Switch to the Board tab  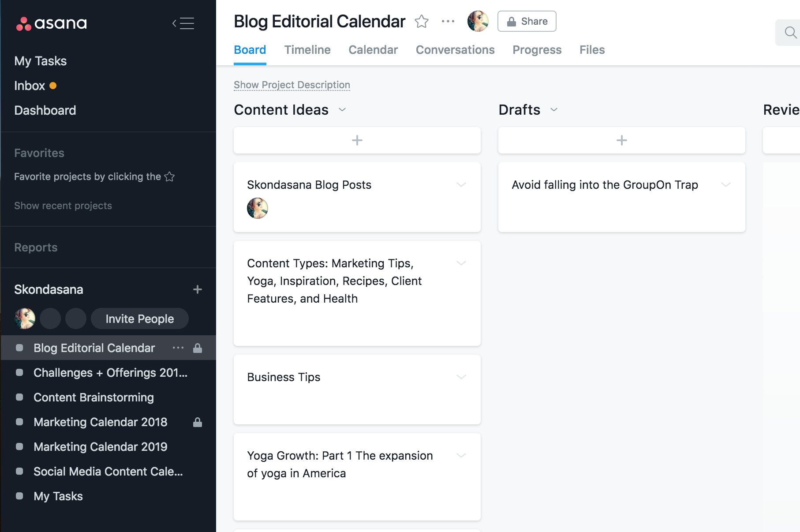tap(250, 50)
